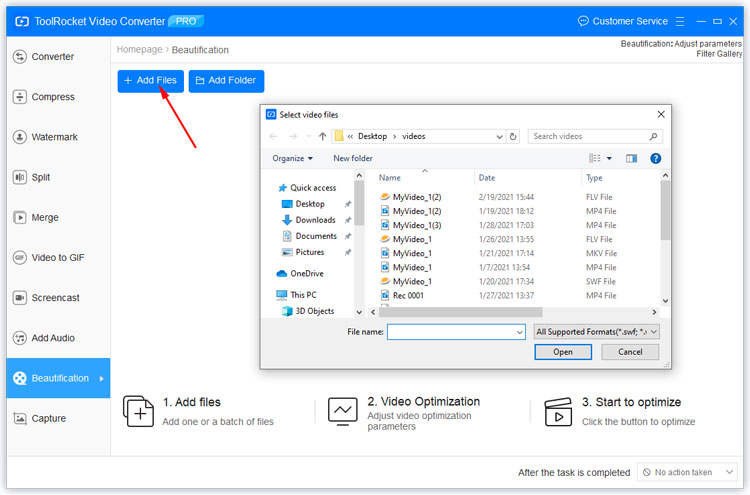
Task: Click the Add Folder button
Action: 226,80
